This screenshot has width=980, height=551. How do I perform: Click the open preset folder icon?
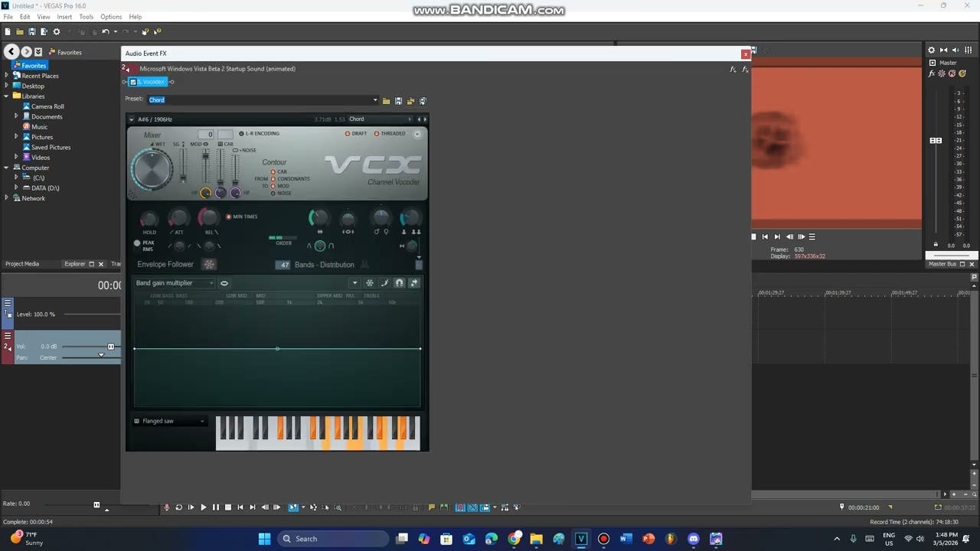click(386, 100)
